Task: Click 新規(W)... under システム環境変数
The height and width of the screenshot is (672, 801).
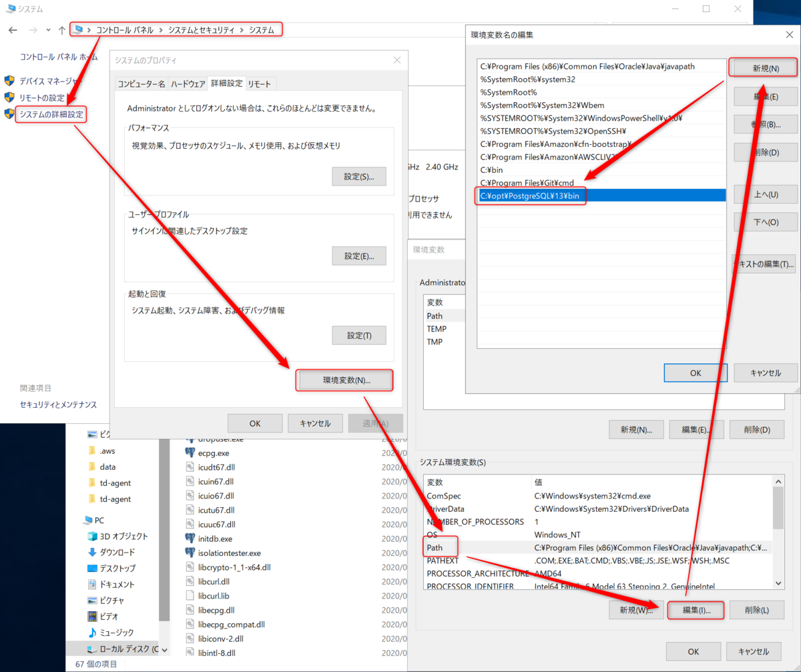Action: tap(636, 610)
